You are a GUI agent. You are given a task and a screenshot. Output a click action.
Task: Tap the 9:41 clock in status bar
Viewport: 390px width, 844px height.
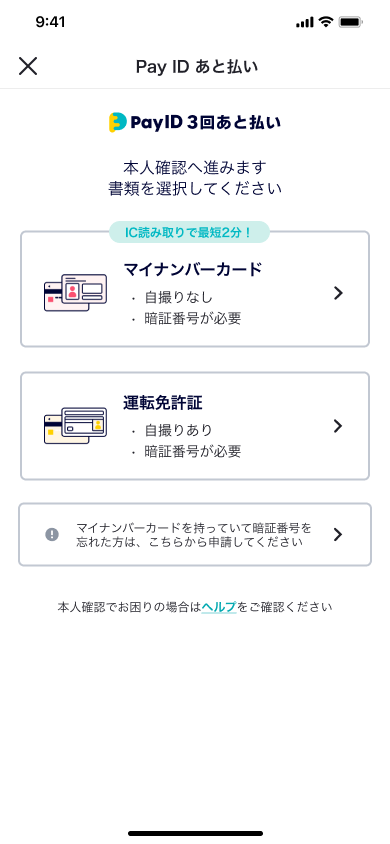coord(50,22)
